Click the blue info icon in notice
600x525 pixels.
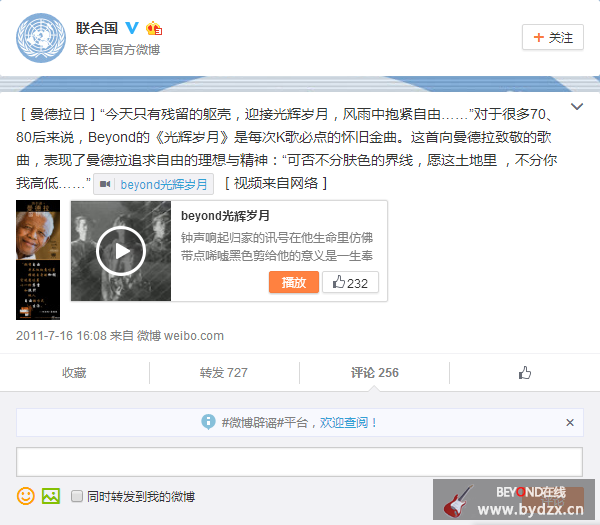208,422
